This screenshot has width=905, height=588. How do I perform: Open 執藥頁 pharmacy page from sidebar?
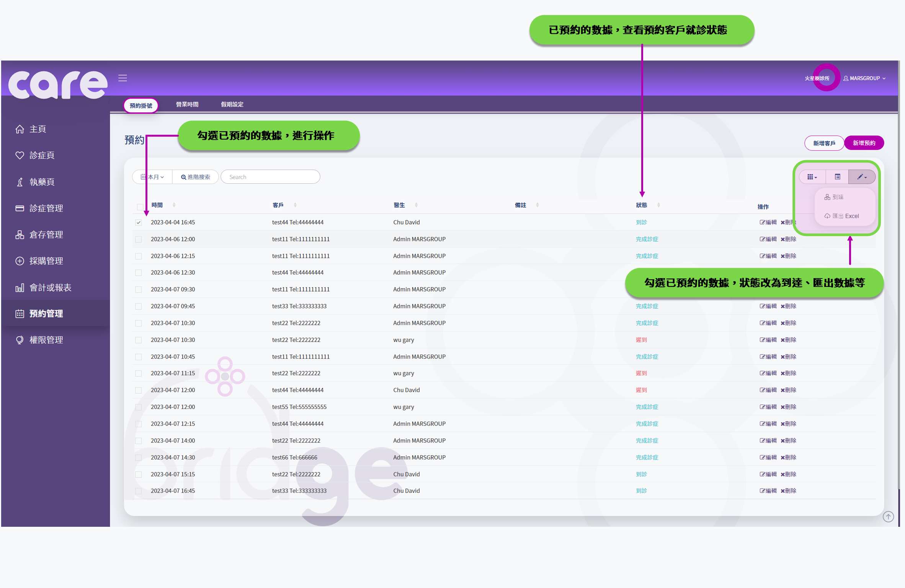coord(42,182)
